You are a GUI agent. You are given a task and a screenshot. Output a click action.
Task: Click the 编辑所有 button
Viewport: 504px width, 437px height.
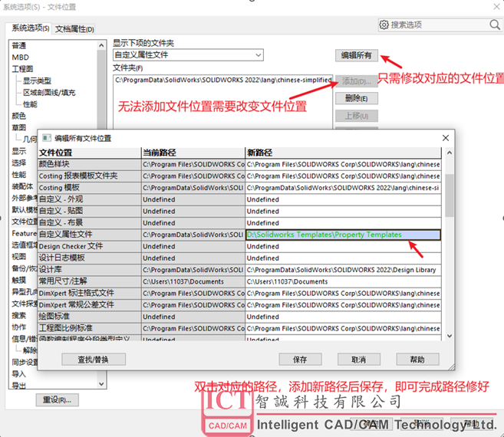pos(357,55)
